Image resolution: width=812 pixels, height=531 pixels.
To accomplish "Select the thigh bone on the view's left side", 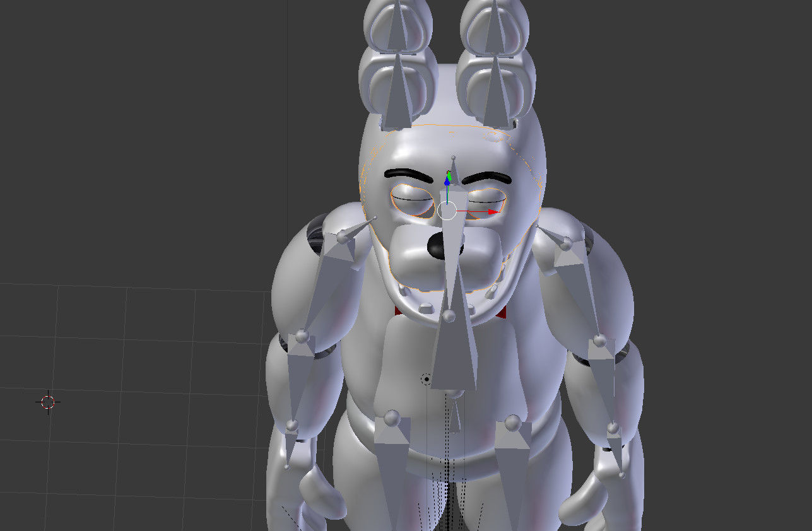I will click(x=391, y=473).
